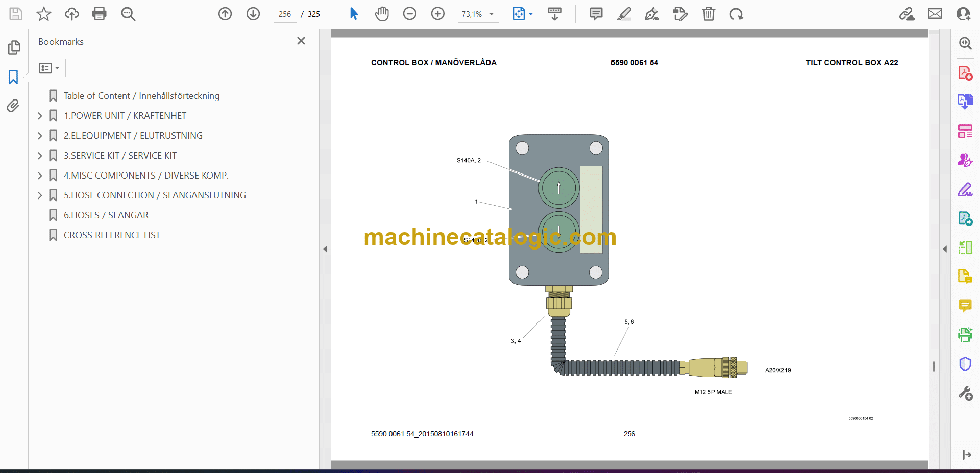980x473 pixels.
Task: Expand 5.HOSE CONNECTION bookmark chevron
Action: click(40, 195)
